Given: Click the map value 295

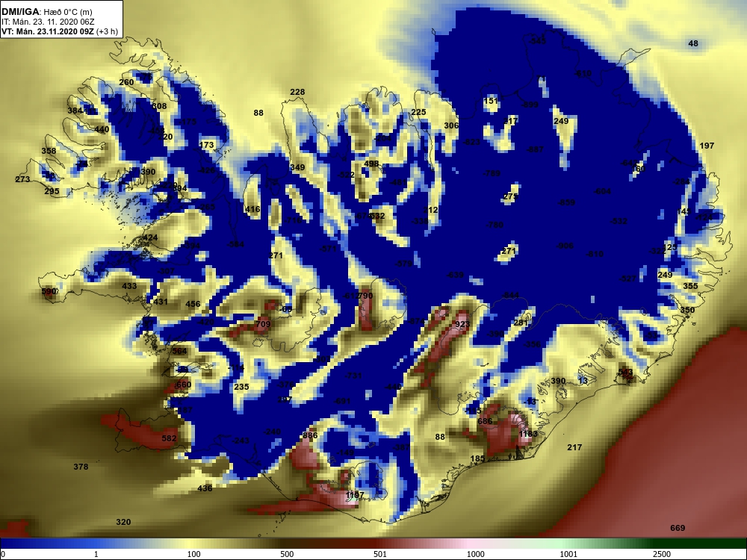Looking at the screenshot, I should click(52, 191).
